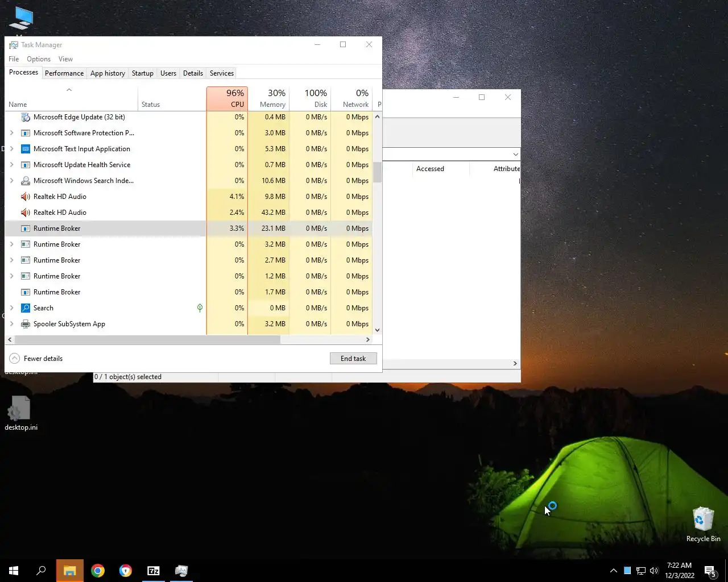
Task: Switch to the Startup tab
Action: click(x=143, y=73)
